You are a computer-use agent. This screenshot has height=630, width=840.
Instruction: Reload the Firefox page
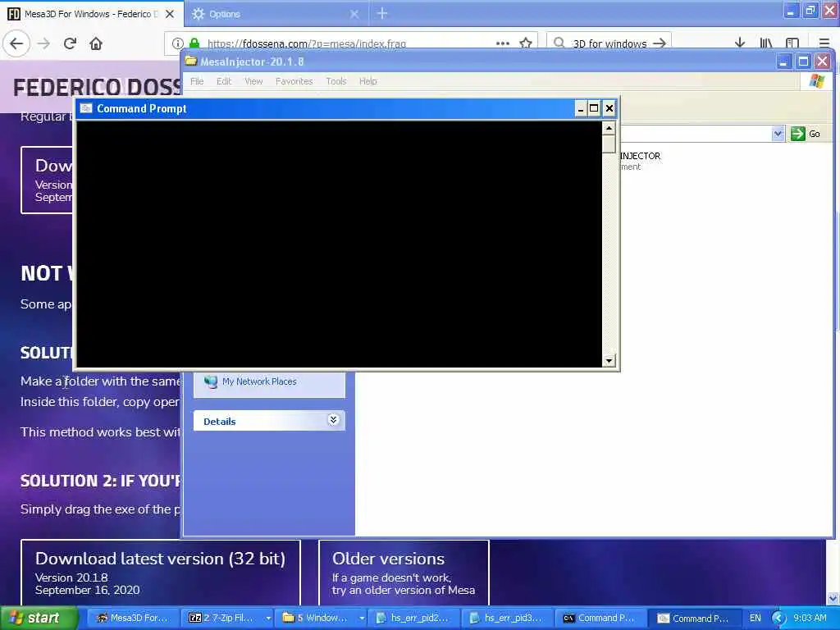pyautogui.click(x=70, y=43)
